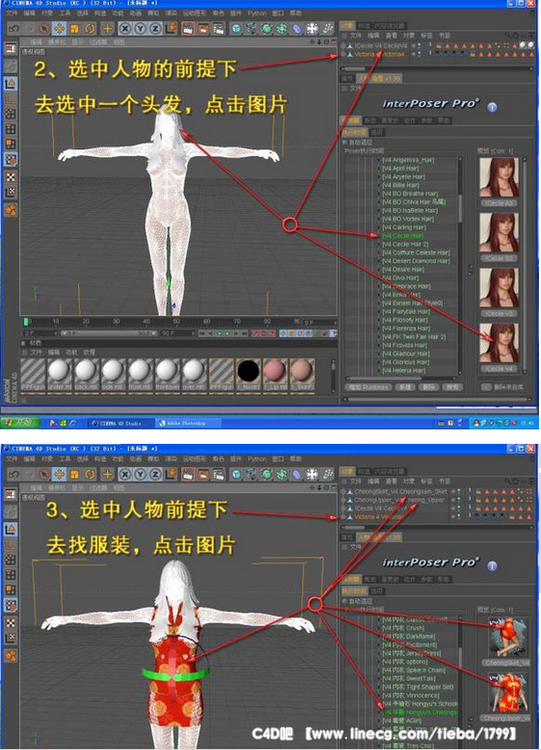Switch to Points mode in upper left sidebar

pyautogui.click(x=10, y=114)
